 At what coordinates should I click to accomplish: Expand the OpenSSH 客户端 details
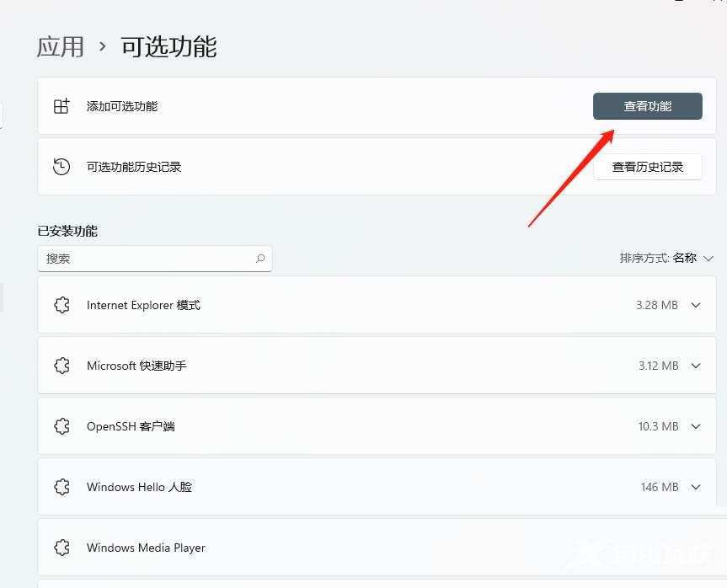coord(696,426)
